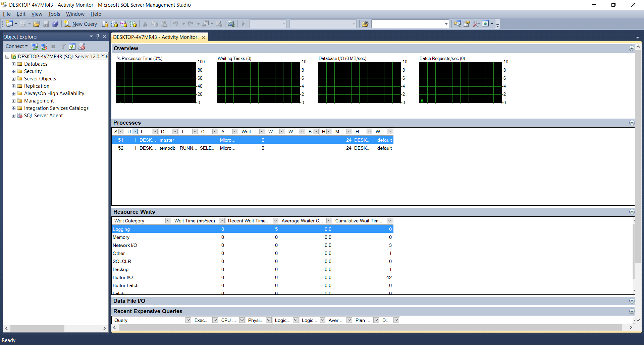Image resolution: width=644 pixels, height=345 pixels.
Task: Expand the Data File I/O section
Action: coord(632,301)
